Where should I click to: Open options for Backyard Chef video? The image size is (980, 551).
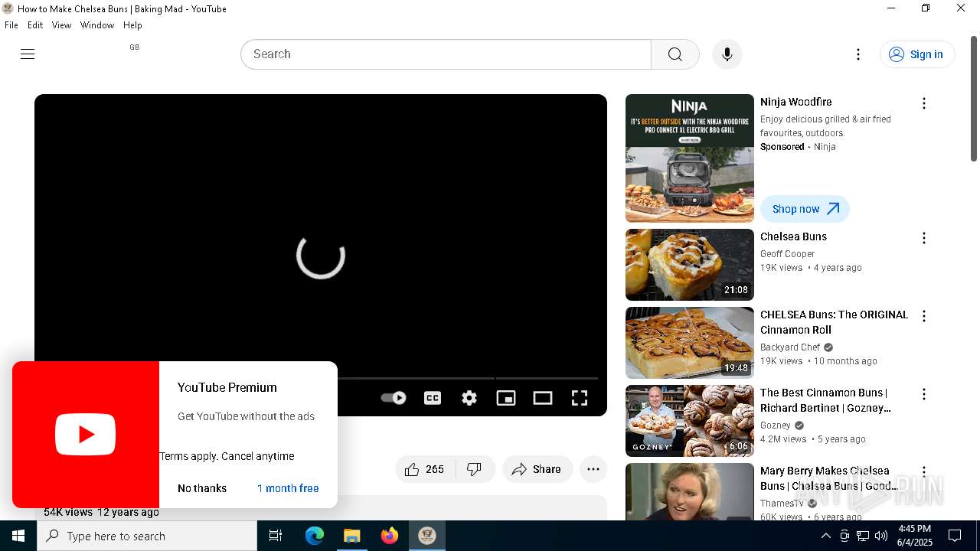(924, 316)
